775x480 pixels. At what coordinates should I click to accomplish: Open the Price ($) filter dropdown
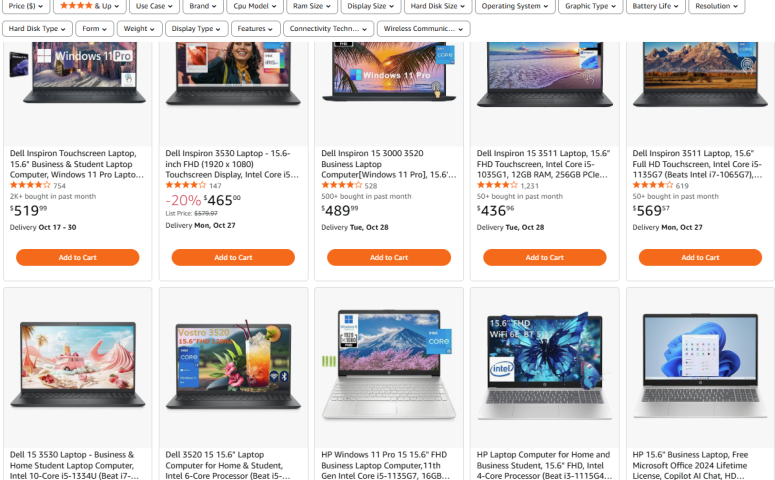[x=25, y=6]
